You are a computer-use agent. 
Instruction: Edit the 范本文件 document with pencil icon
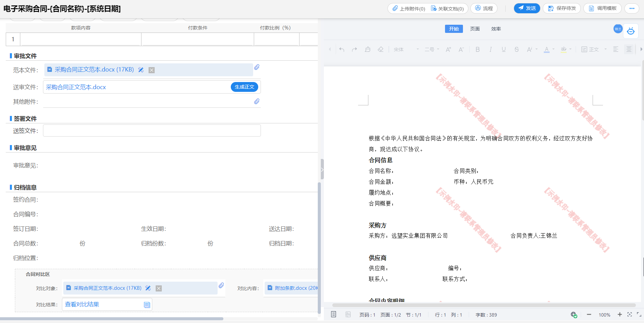(x=141, y=70)
